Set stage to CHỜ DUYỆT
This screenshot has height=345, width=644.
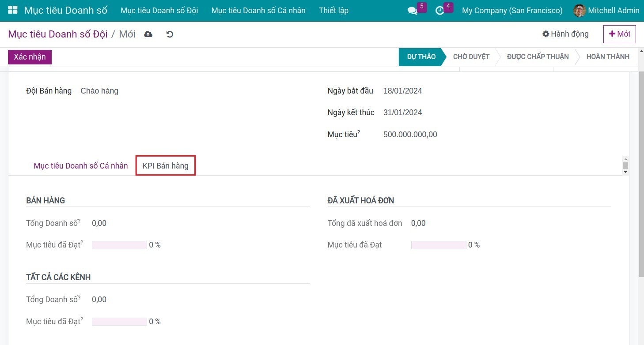pyautogui.click(x=471, y=56)
